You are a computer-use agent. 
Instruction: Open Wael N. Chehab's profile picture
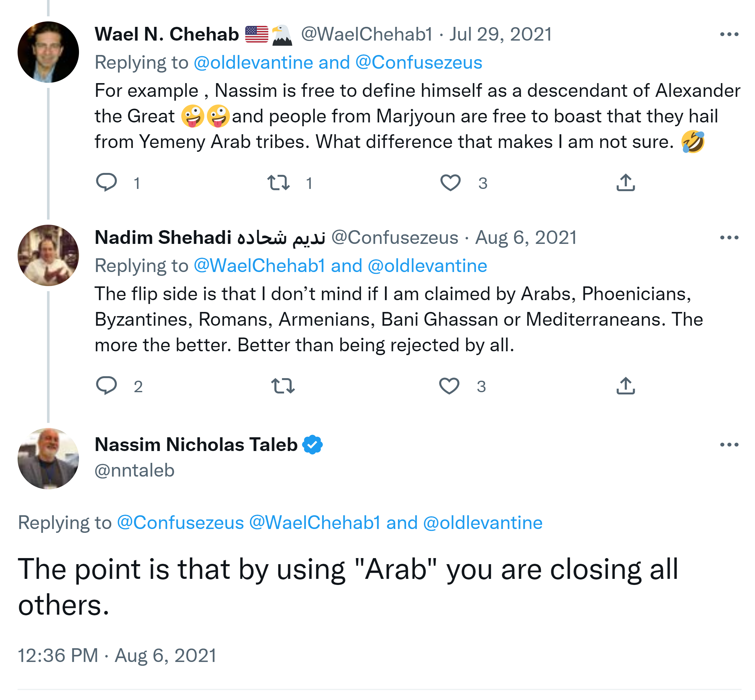[x=48, y=52]
